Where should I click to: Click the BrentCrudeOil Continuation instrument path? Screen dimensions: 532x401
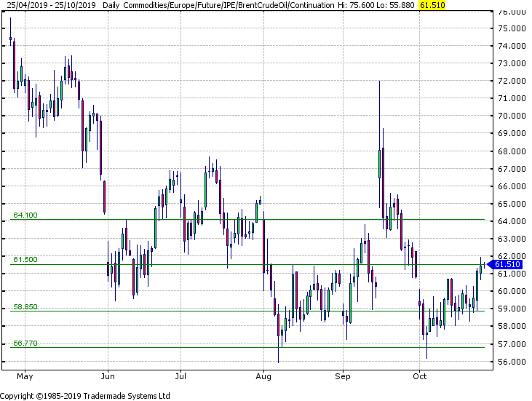(x=229, y=5)
